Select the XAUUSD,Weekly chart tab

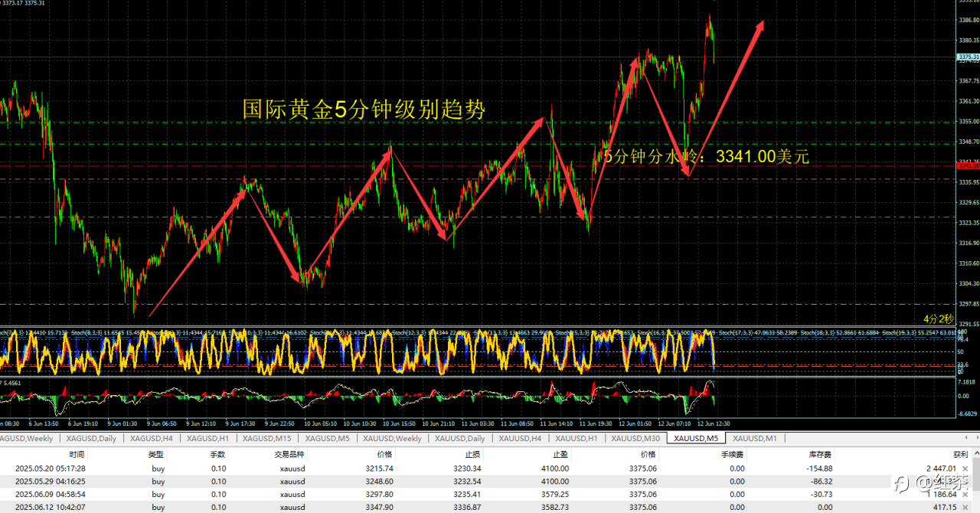pyautogui.click(x=392, y=439)
